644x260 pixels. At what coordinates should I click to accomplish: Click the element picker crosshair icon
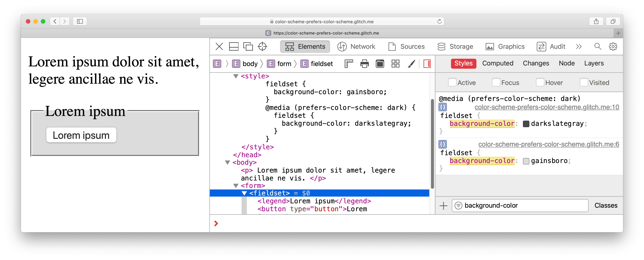point(265,47)
